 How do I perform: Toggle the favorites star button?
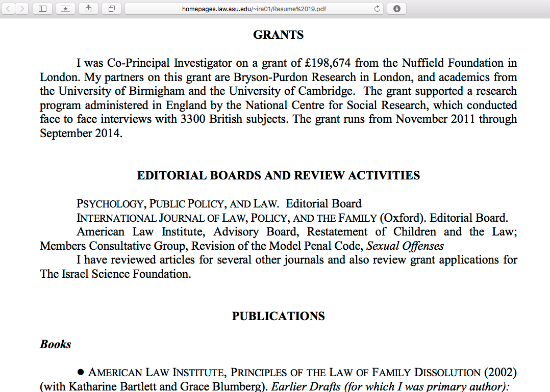tap(65, 9)
